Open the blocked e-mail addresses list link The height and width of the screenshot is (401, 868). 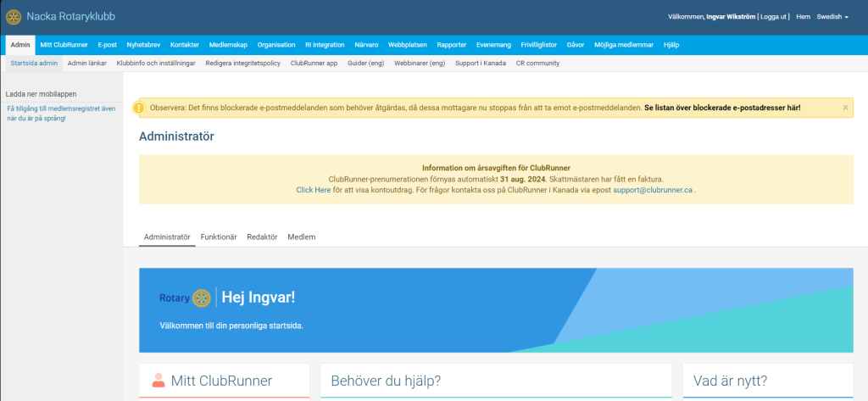pos(722,108)
